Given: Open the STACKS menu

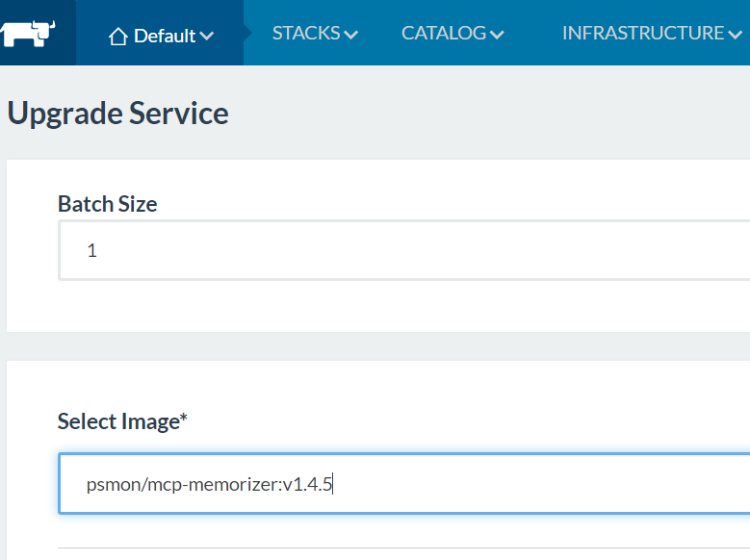Looking at the screenshot, I should (x=306, y=34).
